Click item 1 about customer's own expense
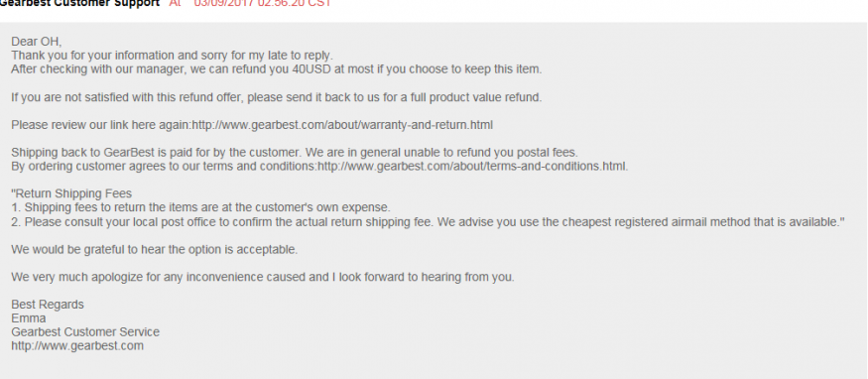The width and height of the screenshot is (868, 379). [201, 207]
